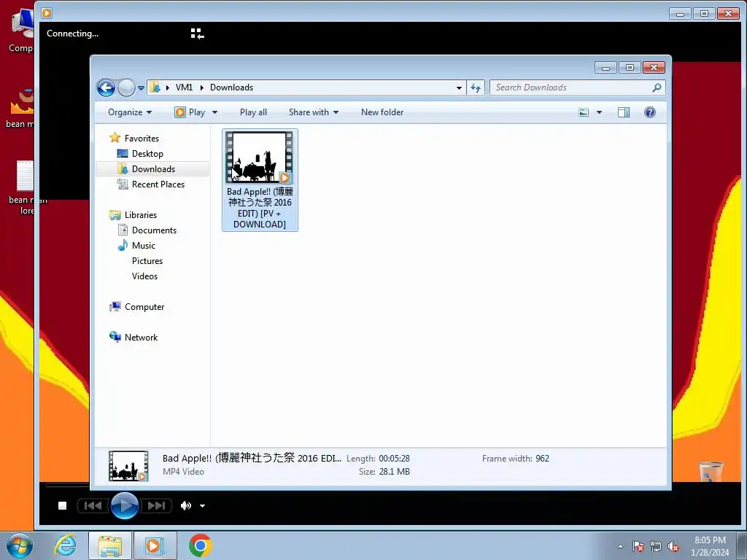The image size is (747, 560).
Task: Create a New folder
Action: [382, 112]
